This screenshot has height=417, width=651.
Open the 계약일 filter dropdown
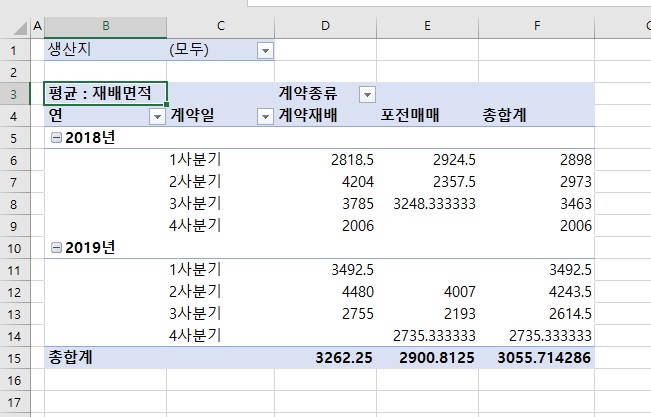(265, 117)
